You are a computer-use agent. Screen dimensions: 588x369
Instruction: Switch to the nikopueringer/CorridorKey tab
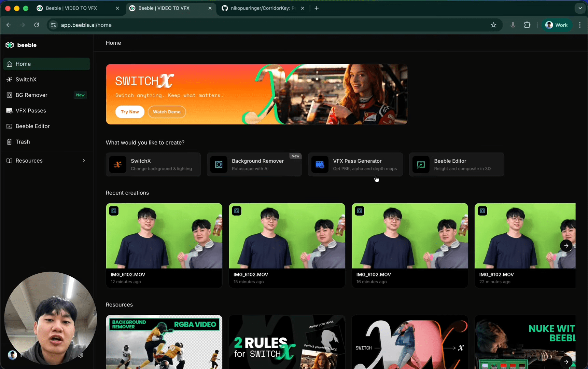(261, 8)
